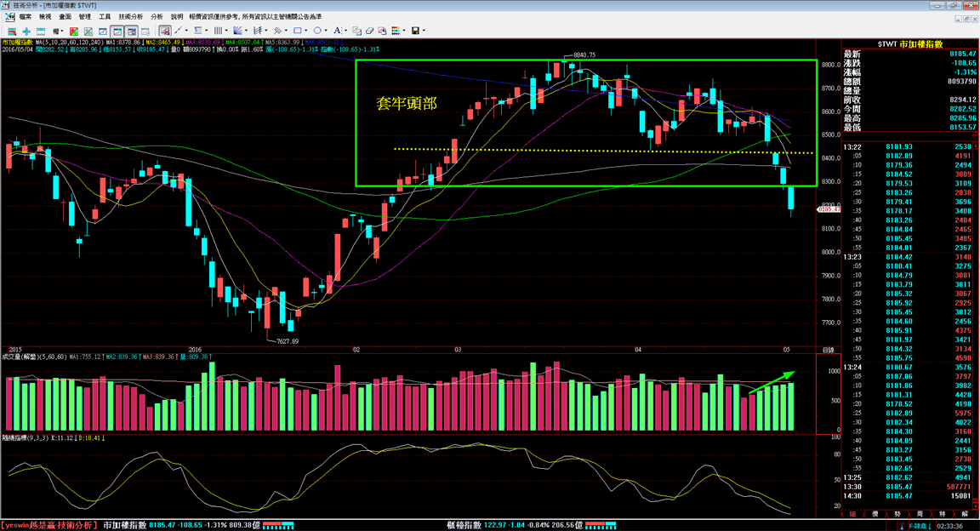
Task: Open the 檔案 menu
Action: (x=25, y=17)
